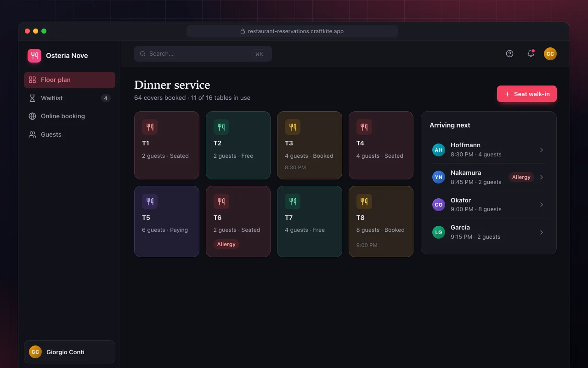Image resolution: width=588 pixels, height=368 pixels.
Task: Click the search magnifier icon
Action: [x=143, y=54]
